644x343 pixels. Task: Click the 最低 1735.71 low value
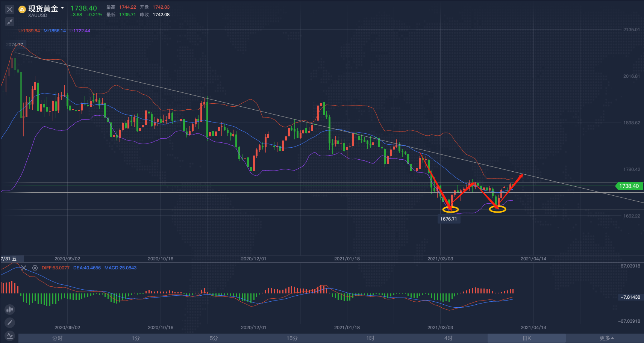tap(121, 15)
